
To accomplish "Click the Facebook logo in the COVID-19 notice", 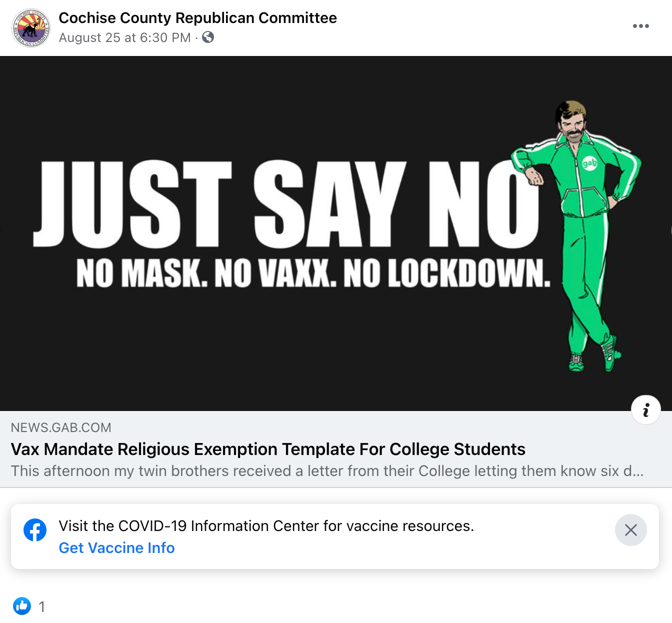I will [35, 530].
